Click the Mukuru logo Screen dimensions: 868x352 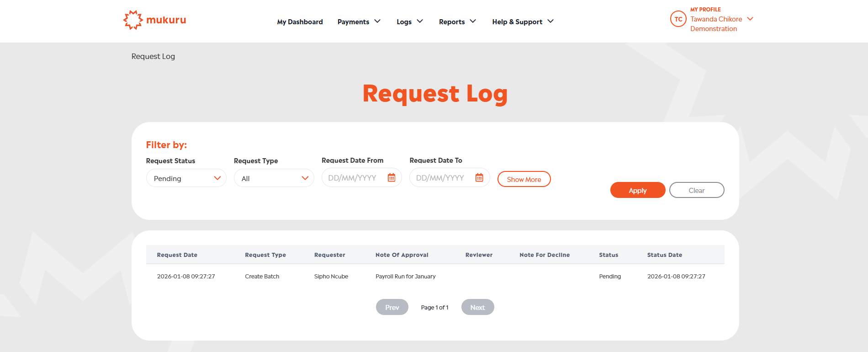click(x=155, y=20)
